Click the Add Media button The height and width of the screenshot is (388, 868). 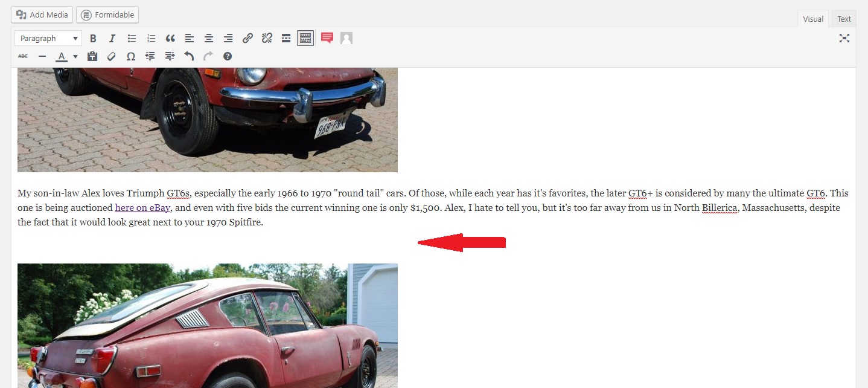(42, 15)
